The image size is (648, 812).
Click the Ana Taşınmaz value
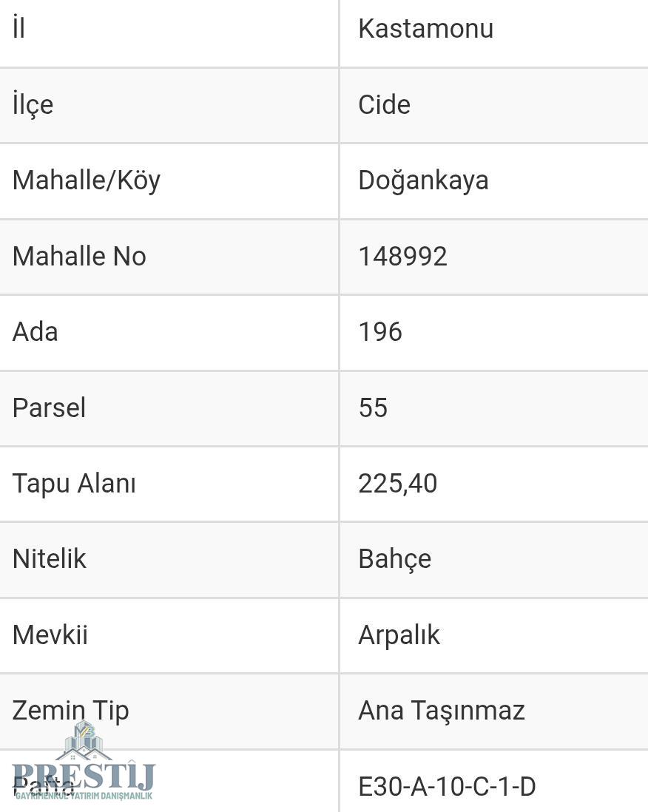coord(441,711)
